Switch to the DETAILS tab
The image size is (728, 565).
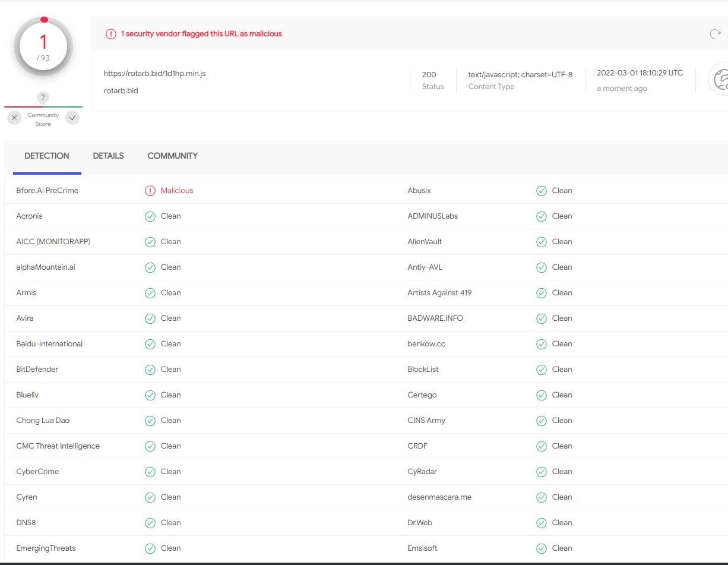[x=108, y=156]
